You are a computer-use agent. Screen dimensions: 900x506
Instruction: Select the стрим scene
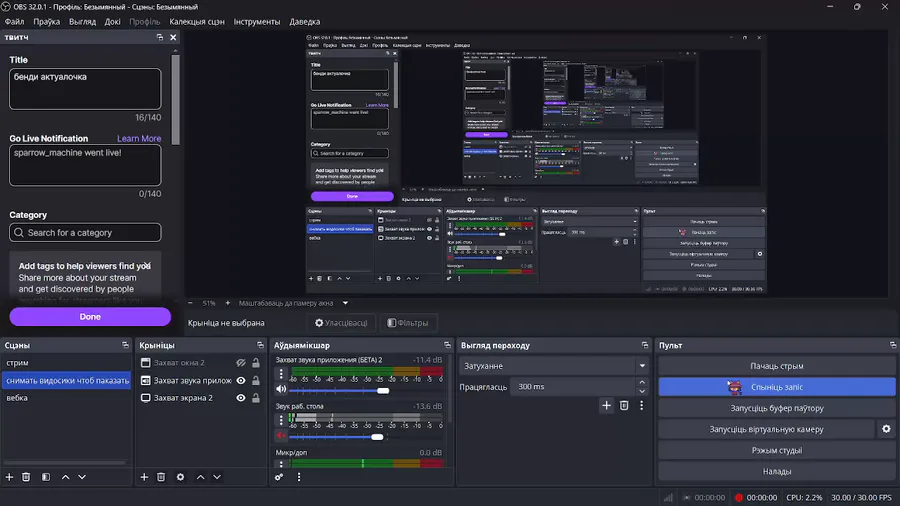point(67,363)
